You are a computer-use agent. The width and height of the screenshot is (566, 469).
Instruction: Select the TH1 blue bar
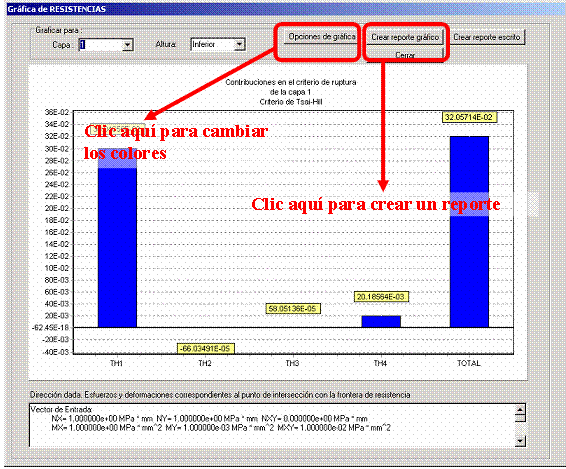(117, 238)
